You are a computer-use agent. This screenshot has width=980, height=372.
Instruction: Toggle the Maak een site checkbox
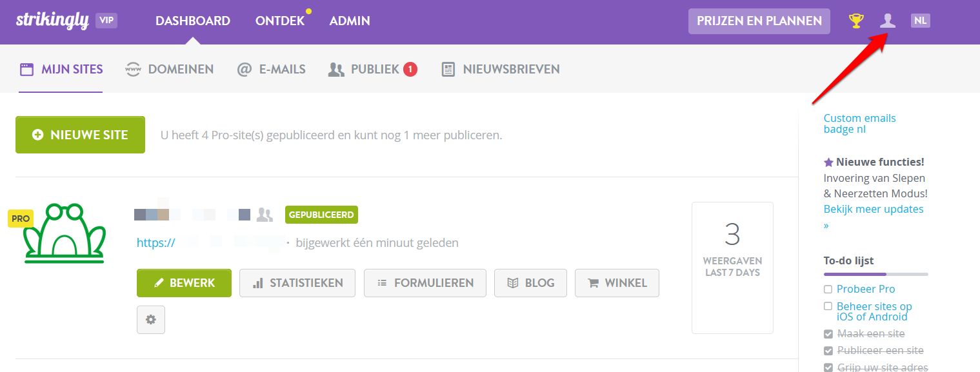pos(828,334)
